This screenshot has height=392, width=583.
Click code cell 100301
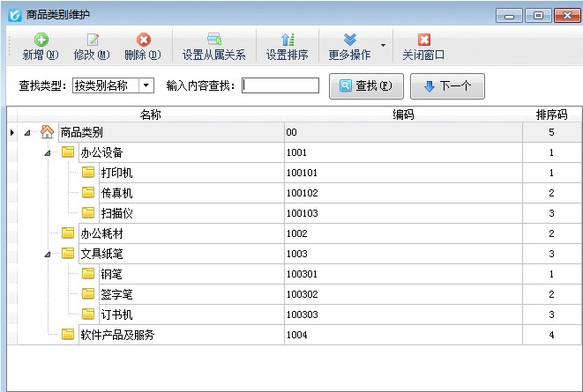[403, 274]
